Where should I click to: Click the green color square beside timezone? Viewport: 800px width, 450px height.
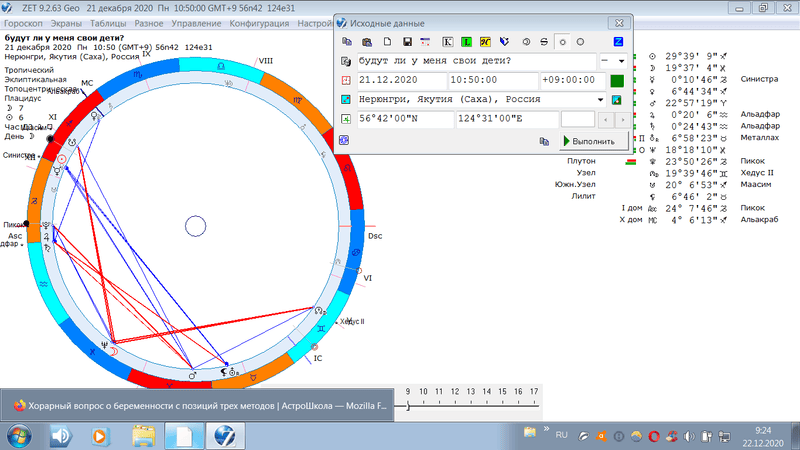click(x=617, y=80)
